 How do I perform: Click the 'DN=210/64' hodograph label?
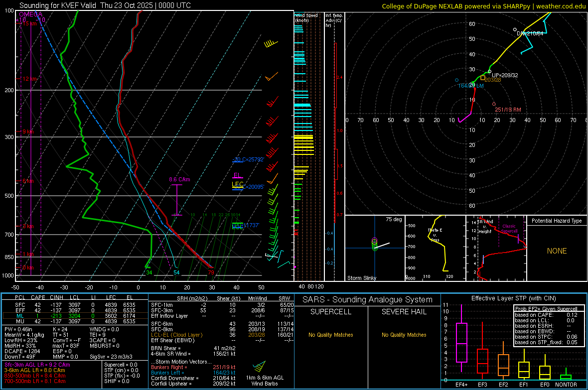point(530,33)
